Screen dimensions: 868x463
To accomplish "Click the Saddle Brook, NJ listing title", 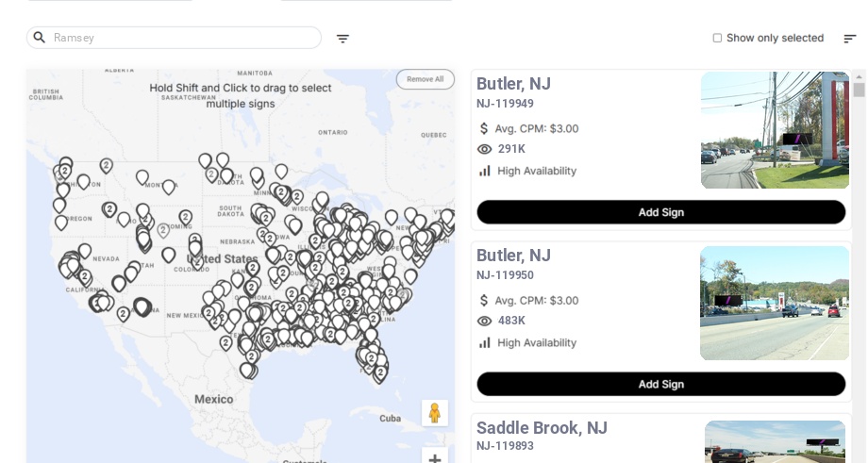I will pyautogui.click(x=542, y=428).
